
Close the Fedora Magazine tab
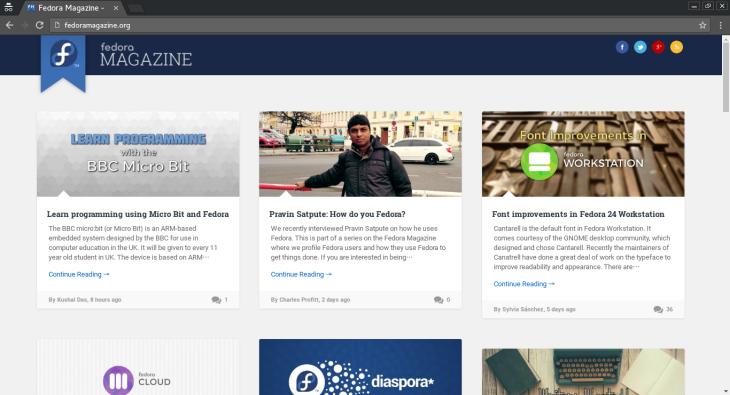[116, 8]
